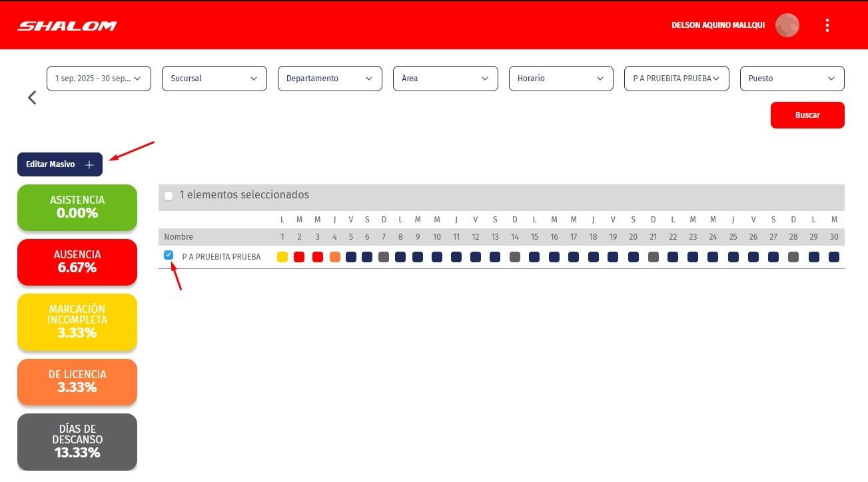Click the dark blue square for day 30
This screenshot has width=868, height=482.
click(833, 257)
